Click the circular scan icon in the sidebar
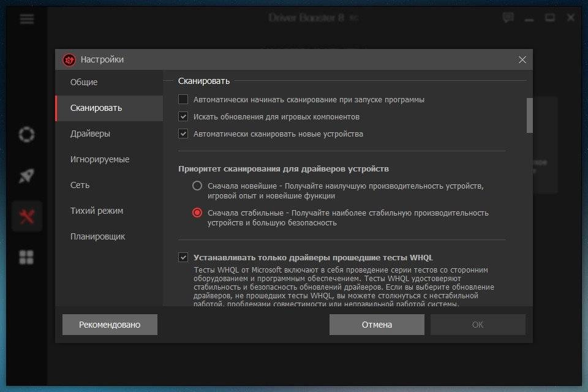This screenshot has width=588, height=392. (x=26, y=134)
